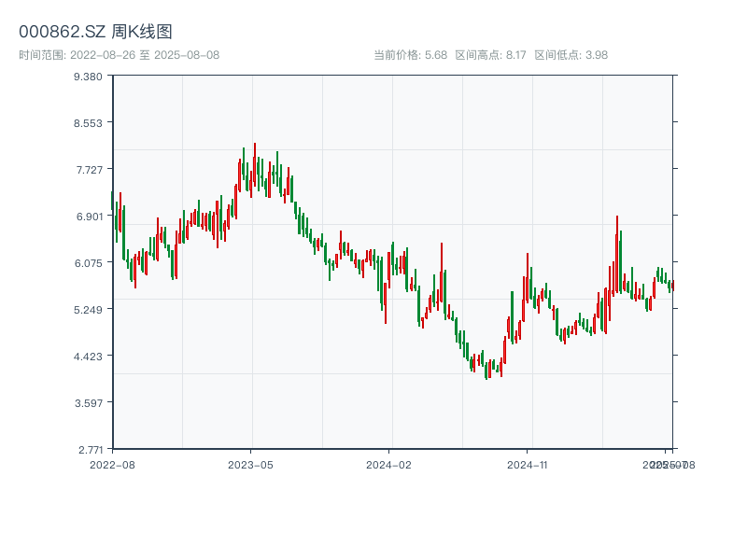Click the 6.075 y-axis value
The width and height of the screenshot is (747, 560).
pyautogui.click(x=88, y=263)
